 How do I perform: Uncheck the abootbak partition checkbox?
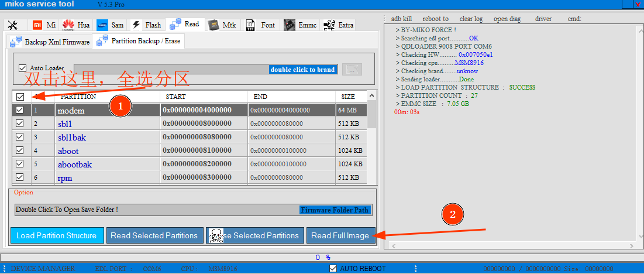click(20, 164)
